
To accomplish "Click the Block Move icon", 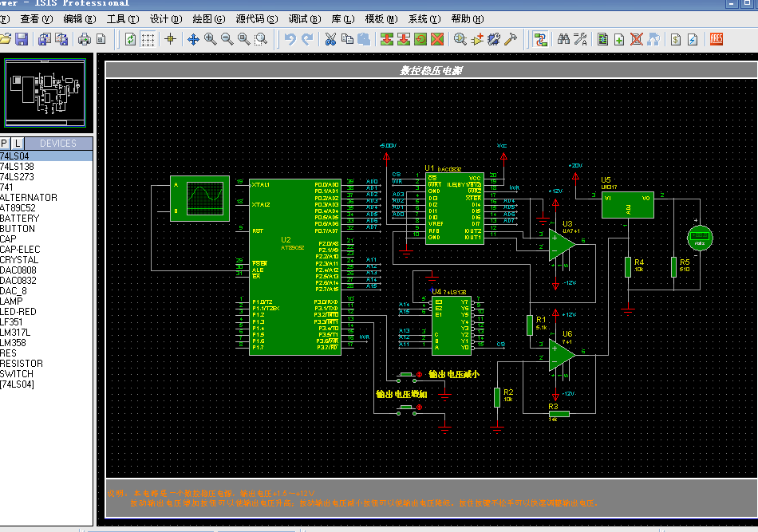I will 404,39.
